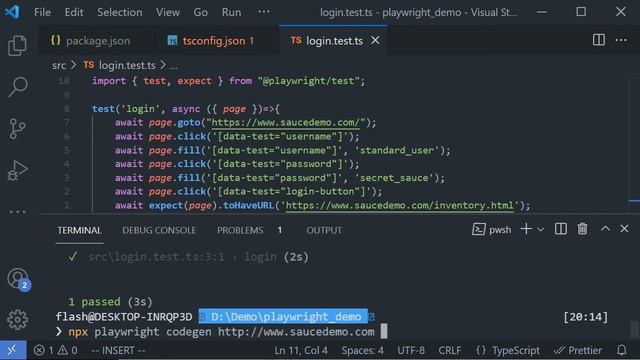This screenshot has height=360, width=640.
Task: Change end of line sequence CRLF
Action: coord(450,350)
